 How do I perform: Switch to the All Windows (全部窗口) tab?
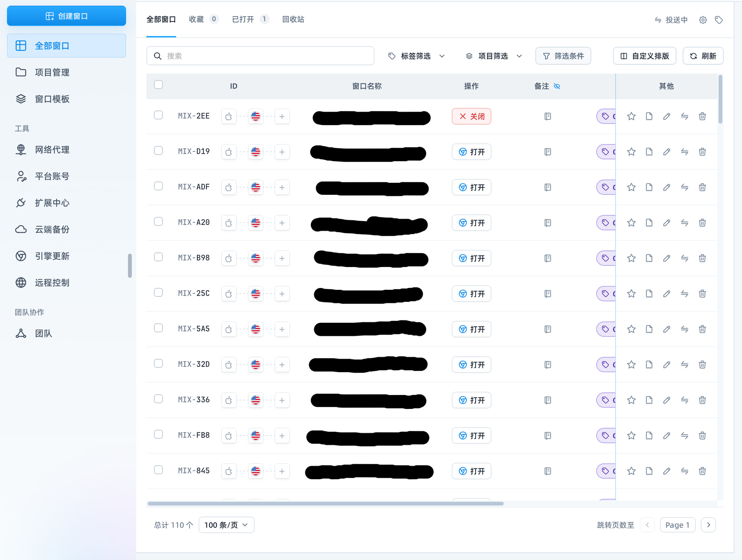coord(161,19)
